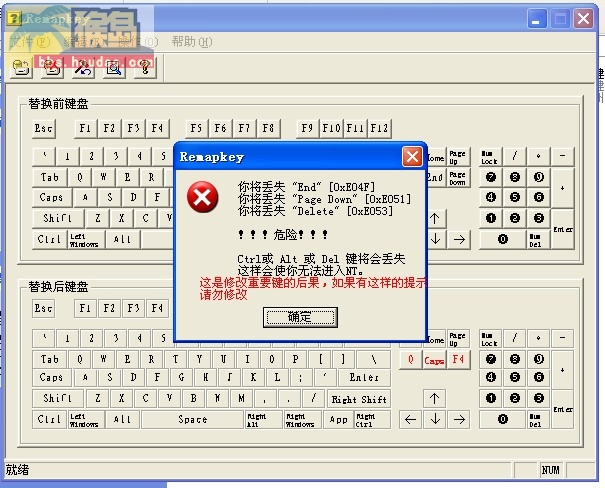Image resolution: width=605 pixels, height=488 pixels.
Task: Click the P key on lower keyboard
Action: click(x=296, y=359)
